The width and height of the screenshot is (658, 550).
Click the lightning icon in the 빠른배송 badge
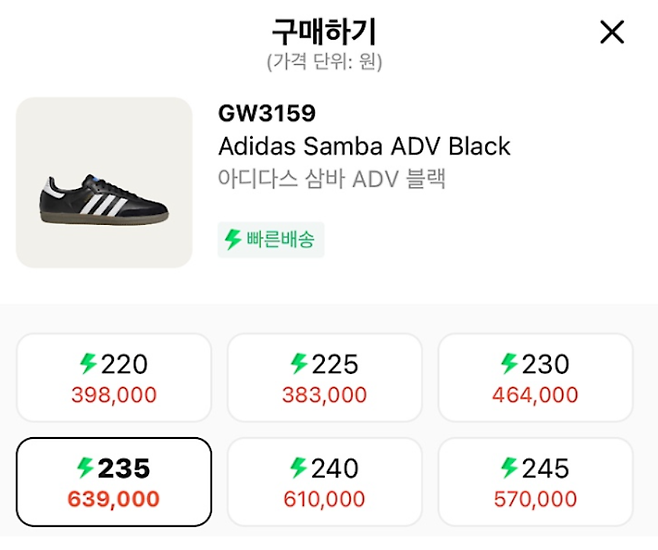233,240
